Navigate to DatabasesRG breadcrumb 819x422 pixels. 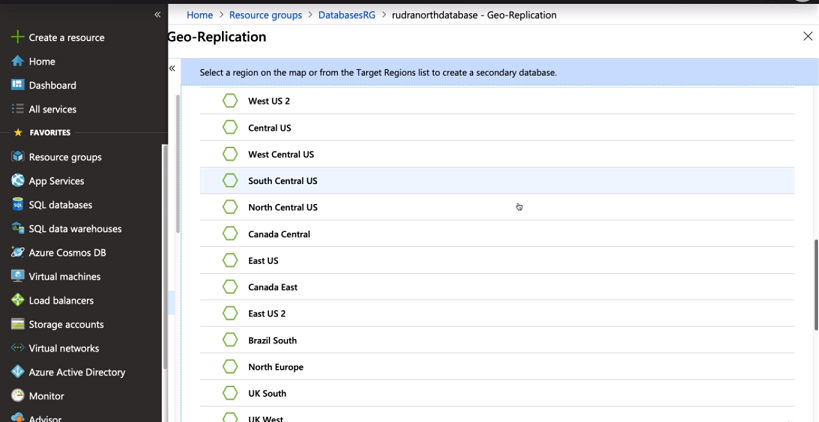tap(347, 15)
